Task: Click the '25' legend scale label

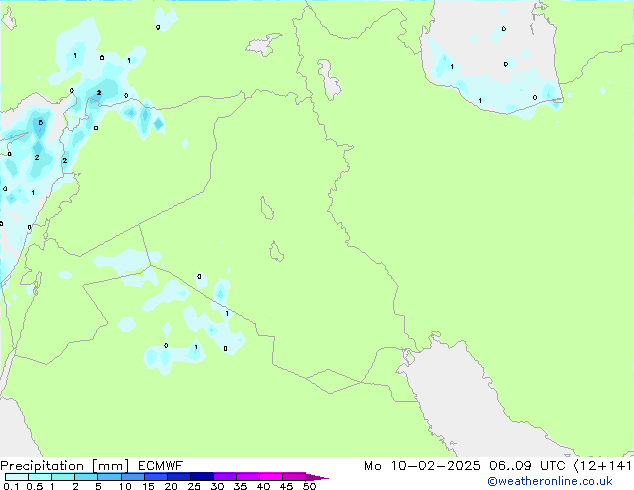Action: [x=194, y=486]
